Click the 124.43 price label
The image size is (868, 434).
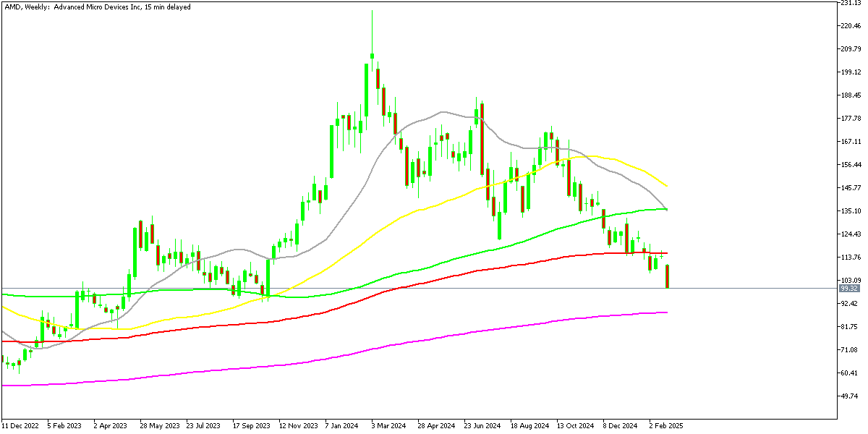tap(851, 234)
